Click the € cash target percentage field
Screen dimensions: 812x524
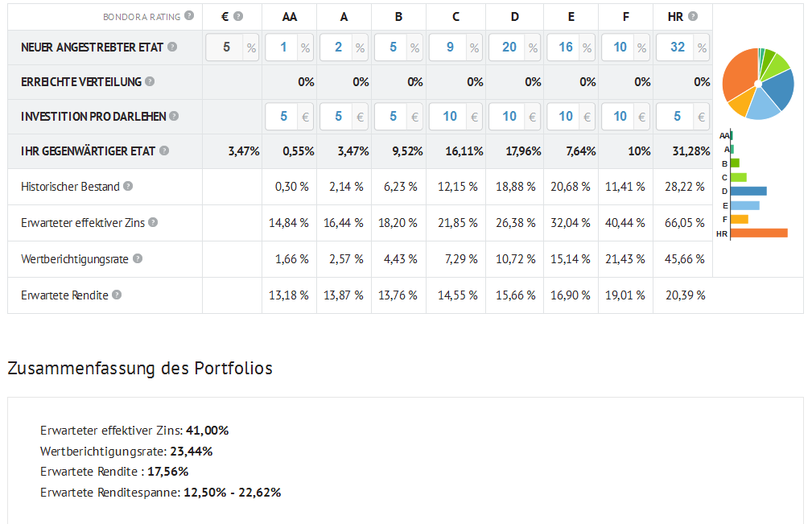(225, 47)
